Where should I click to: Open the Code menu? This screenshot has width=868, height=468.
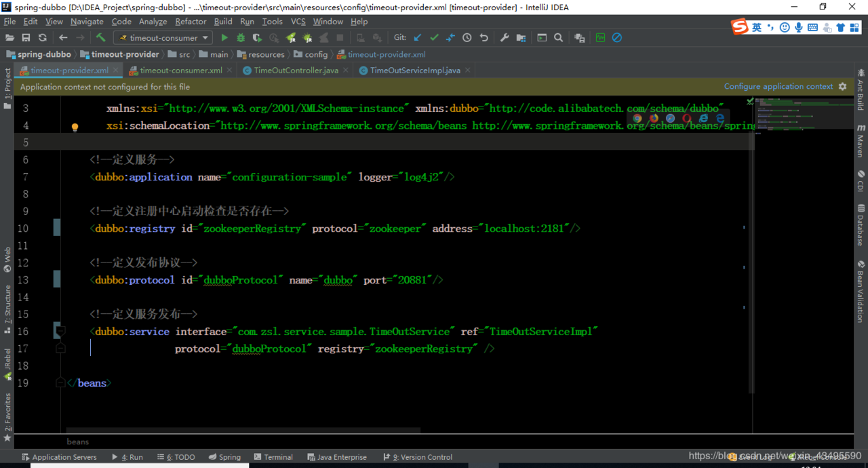coord(121,22)
